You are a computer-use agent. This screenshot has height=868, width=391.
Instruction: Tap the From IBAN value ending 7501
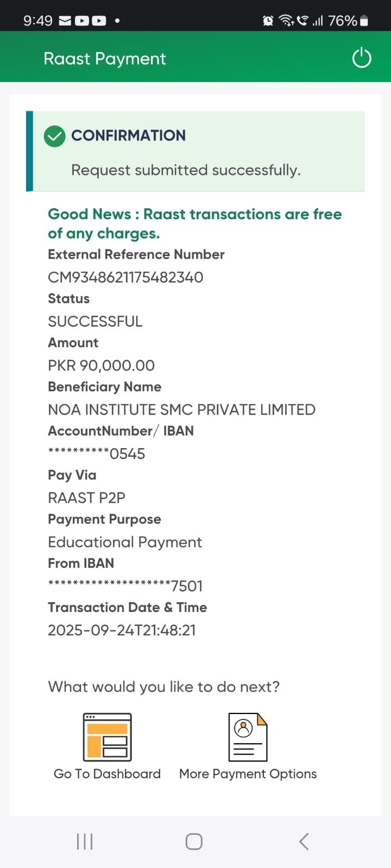(125, 586)
